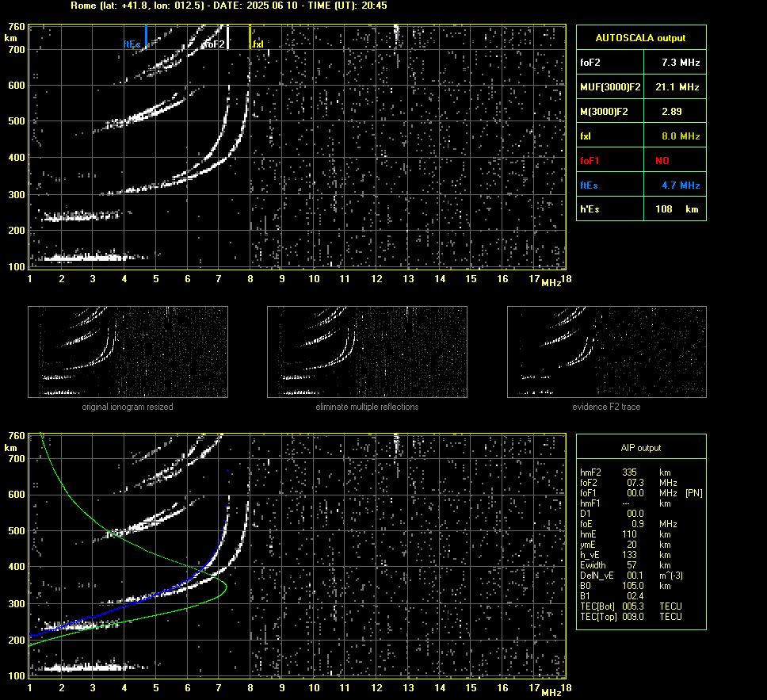Screen dimensions: 767x700
Task: Select the 4.7 MHz ftEs value
Action: coord(681,185)
